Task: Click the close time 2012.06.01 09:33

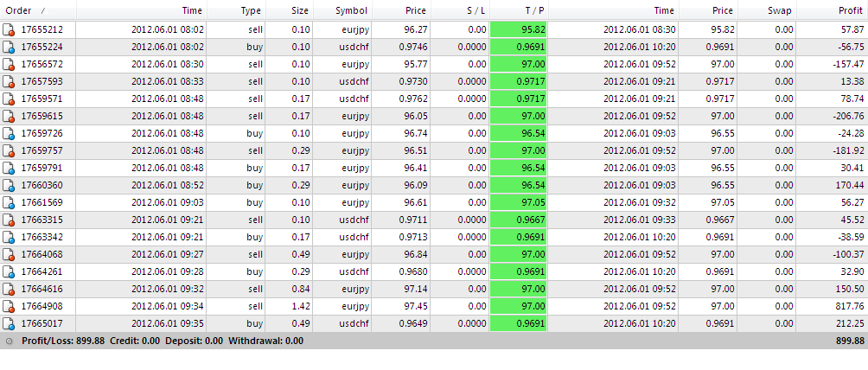Action: (x=639, y=220)
